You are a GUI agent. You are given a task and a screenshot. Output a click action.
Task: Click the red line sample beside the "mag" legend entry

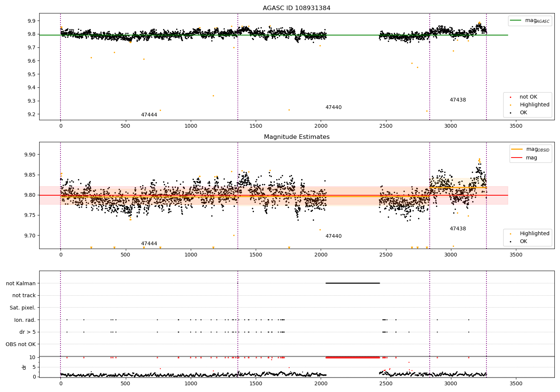point(517,158)
